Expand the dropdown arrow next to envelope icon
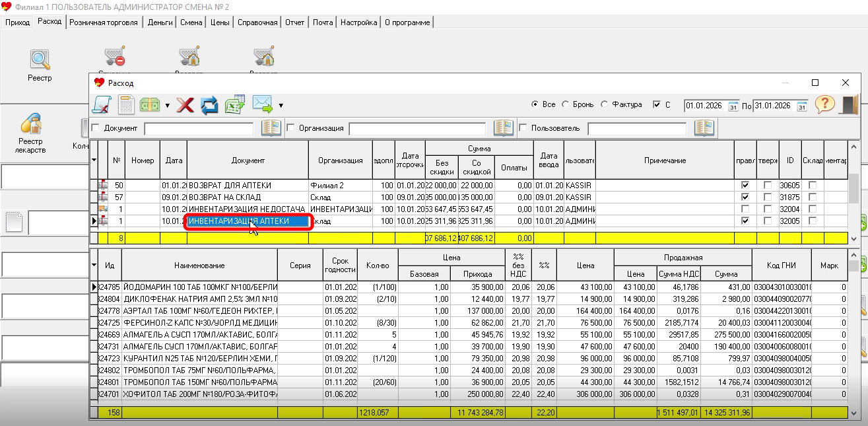 (x=281, y=106)
